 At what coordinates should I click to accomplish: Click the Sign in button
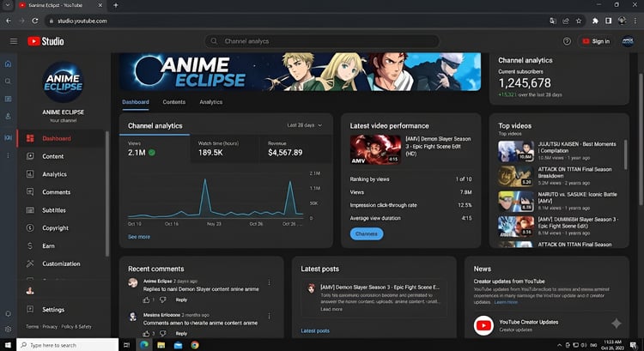point(596,41)
